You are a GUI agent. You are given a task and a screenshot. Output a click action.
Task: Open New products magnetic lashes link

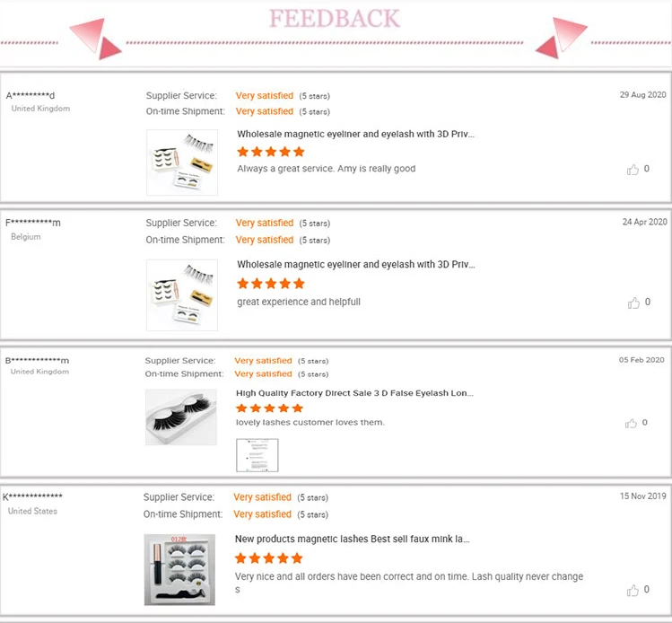tap(352, 540)
